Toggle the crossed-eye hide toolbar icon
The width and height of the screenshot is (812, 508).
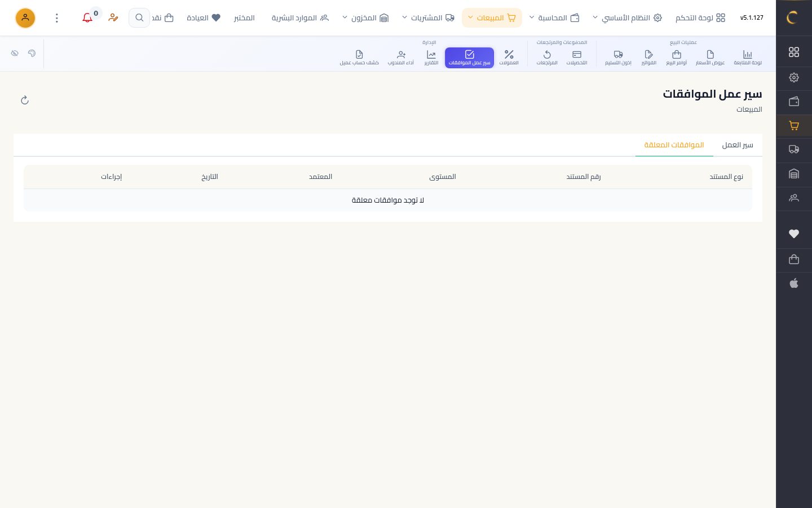point(15,53)
